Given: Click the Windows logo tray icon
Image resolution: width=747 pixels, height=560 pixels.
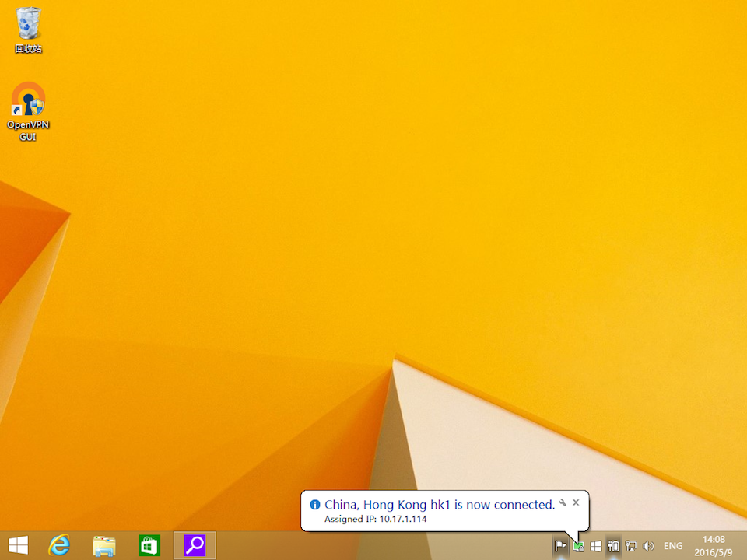Looking at the screenshot, I should coord(596,547).
